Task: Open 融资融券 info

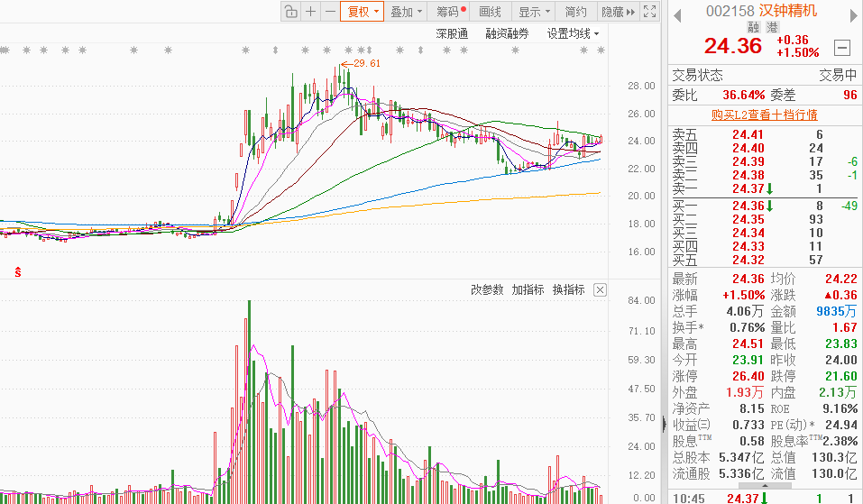Action: point(507,33)
